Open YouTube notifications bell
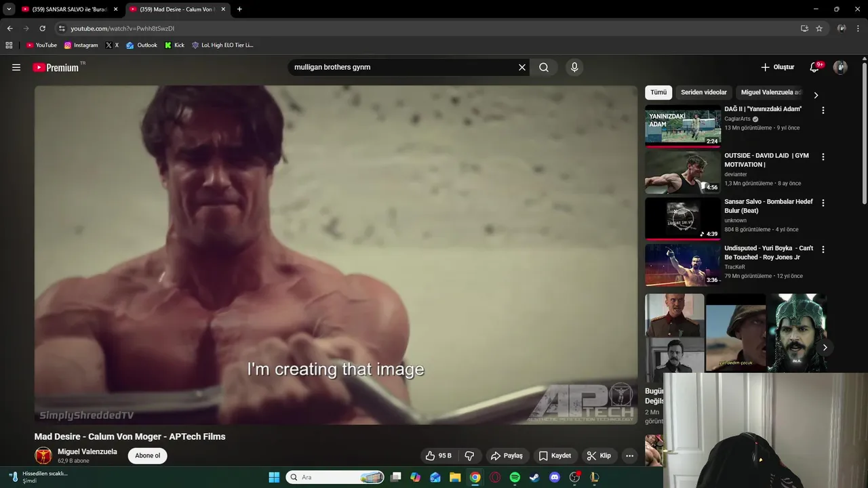Viewport: 868px width, 488px height. click(814, 67)
